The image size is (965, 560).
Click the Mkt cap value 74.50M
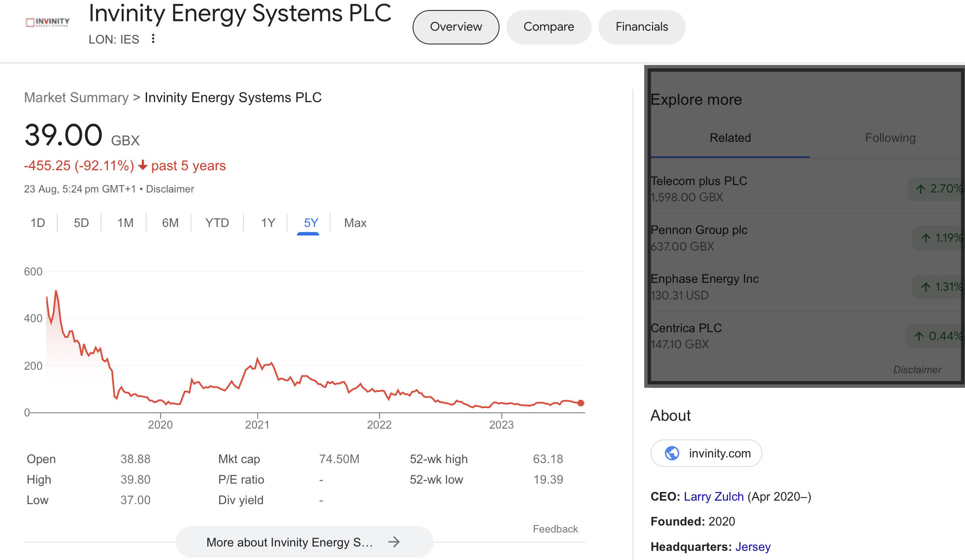pyautogui.click(x=339, y=459)
